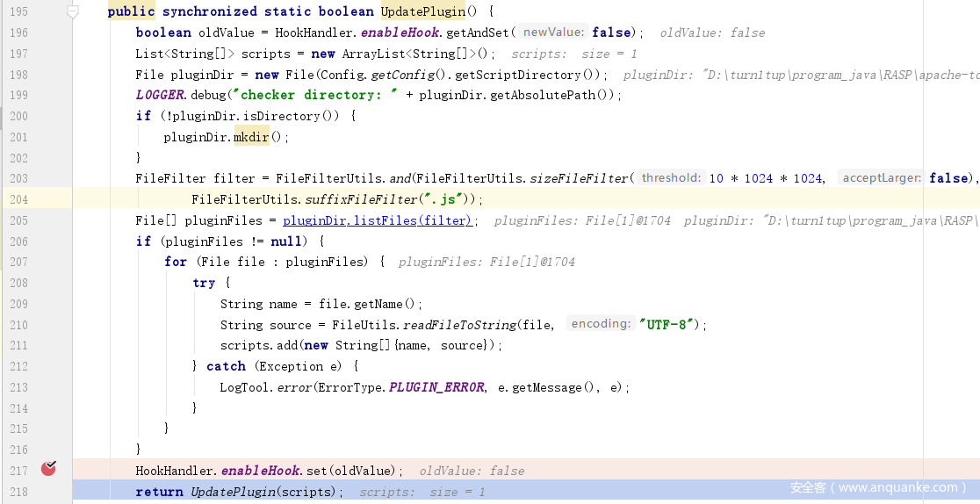Click the highlighted mkdir method call
The width and height of the screenshot is (980, 504).
[x=251, y=137]
